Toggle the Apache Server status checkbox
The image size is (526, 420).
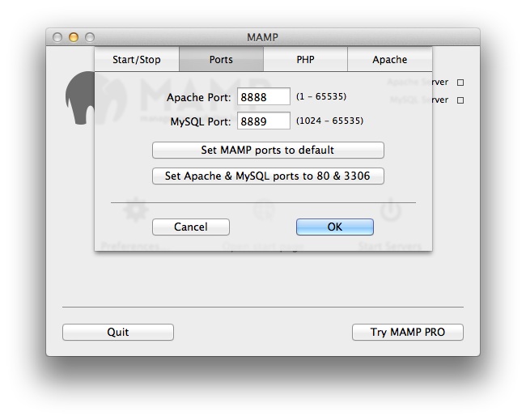(x=460, y=83)
